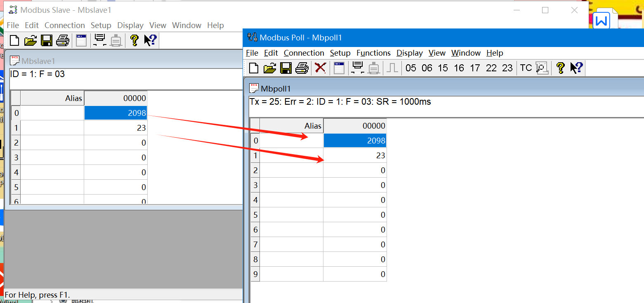Click the Print icon in Modbus Poll toolbar
This screenshot has height=303, width=644.
point(302,68)
